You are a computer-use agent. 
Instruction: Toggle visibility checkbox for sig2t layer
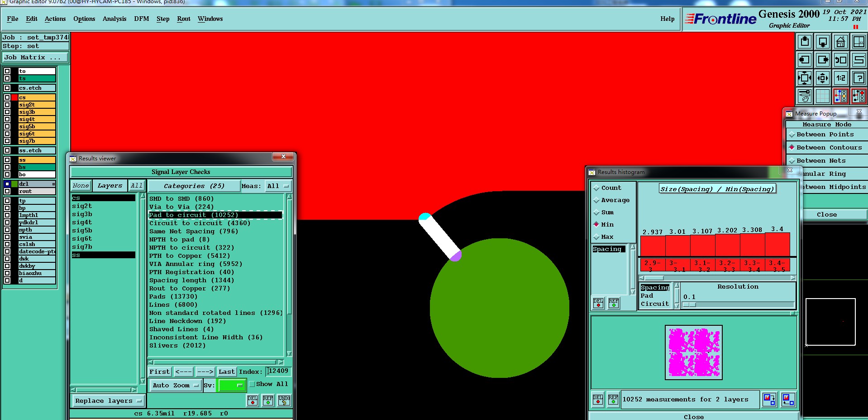point(7,105)
